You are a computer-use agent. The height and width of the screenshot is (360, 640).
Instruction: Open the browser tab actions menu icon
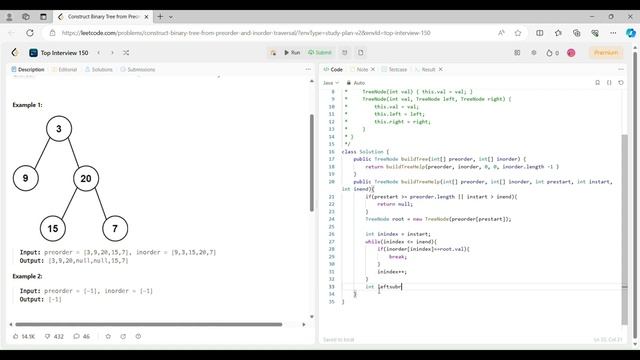(43, 17)
